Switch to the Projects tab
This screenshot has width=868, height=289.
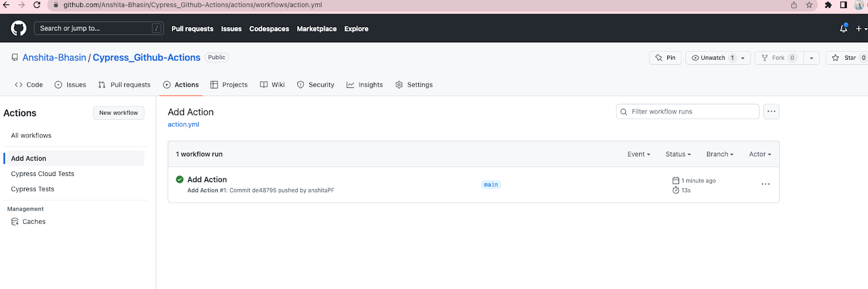pyautogui.click(x=229, y=85)
